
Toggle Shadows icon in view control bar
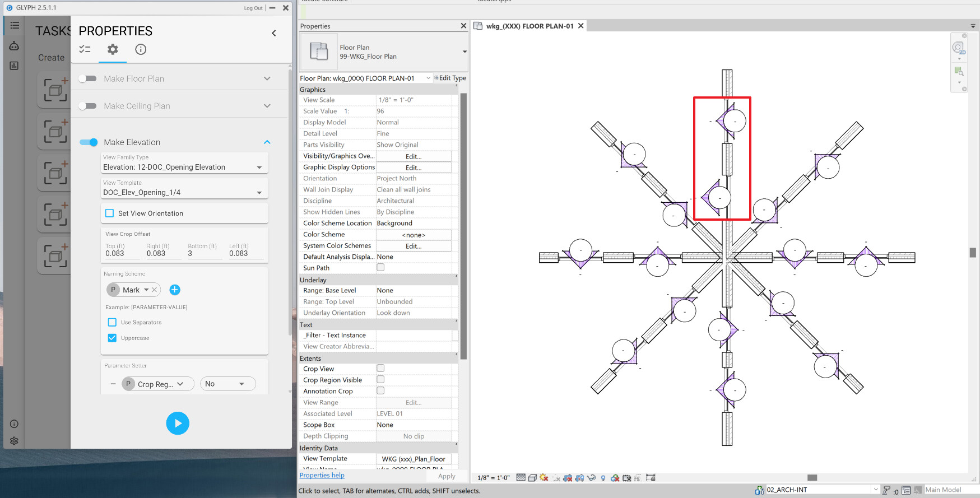[556, 478]
